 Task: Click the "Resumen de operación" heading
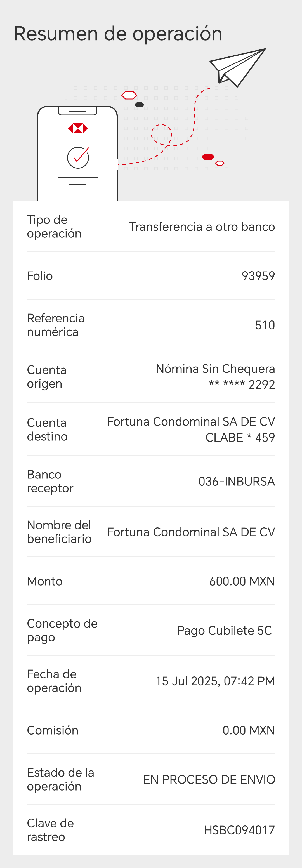point(118,34)
